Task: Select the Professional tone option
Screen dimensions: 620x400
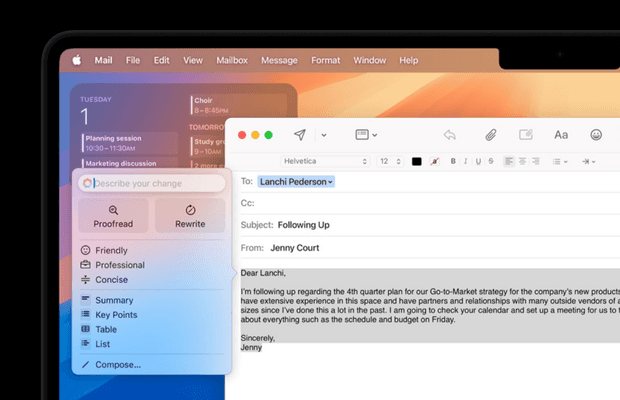Action: pos(113,265)
